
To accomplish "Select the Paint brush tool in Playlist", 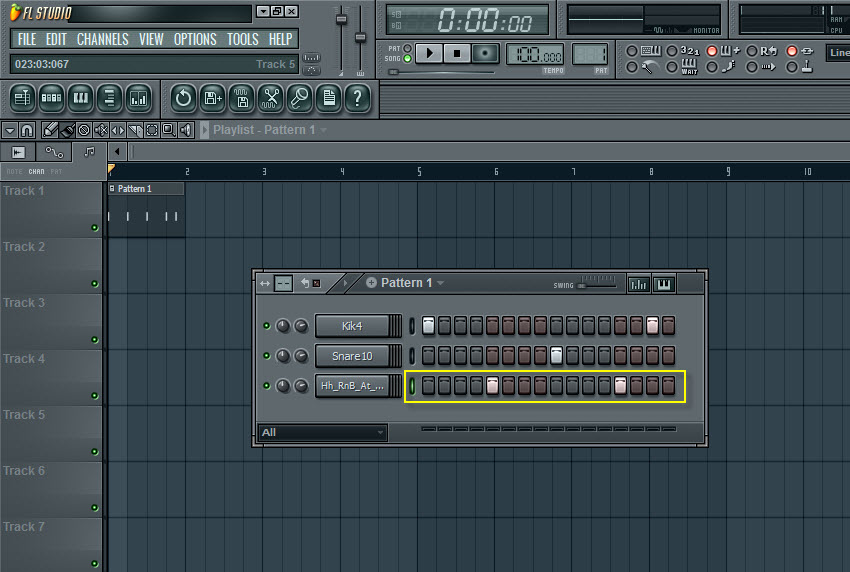I will [x=67, y=130].
